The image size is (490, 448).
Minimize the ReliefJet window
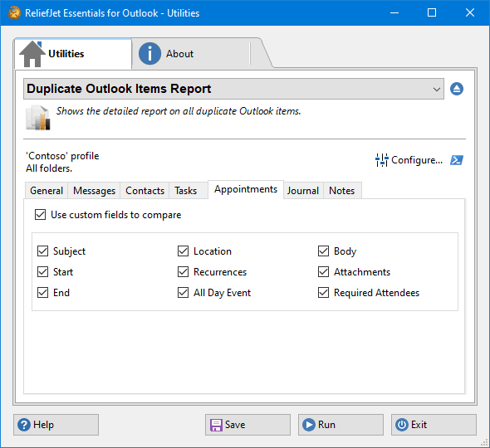coord(394,12)
